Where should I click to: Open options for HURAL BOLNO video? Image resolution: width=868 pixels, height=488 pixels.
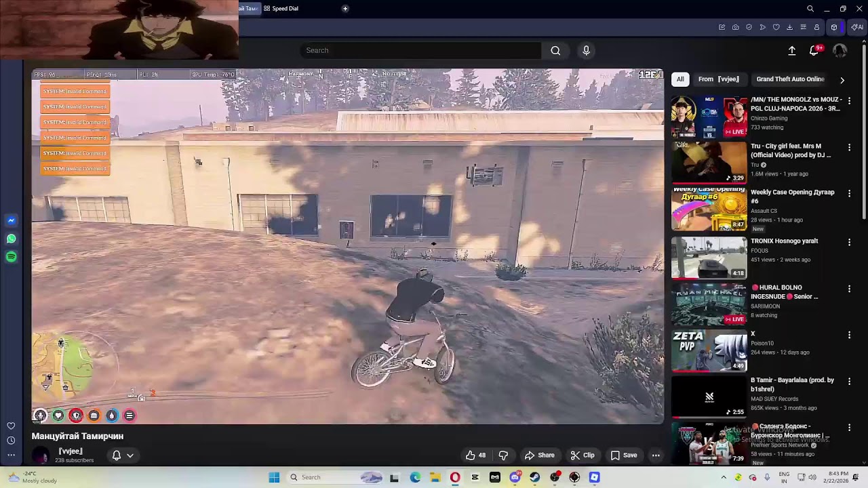point(849,289)
